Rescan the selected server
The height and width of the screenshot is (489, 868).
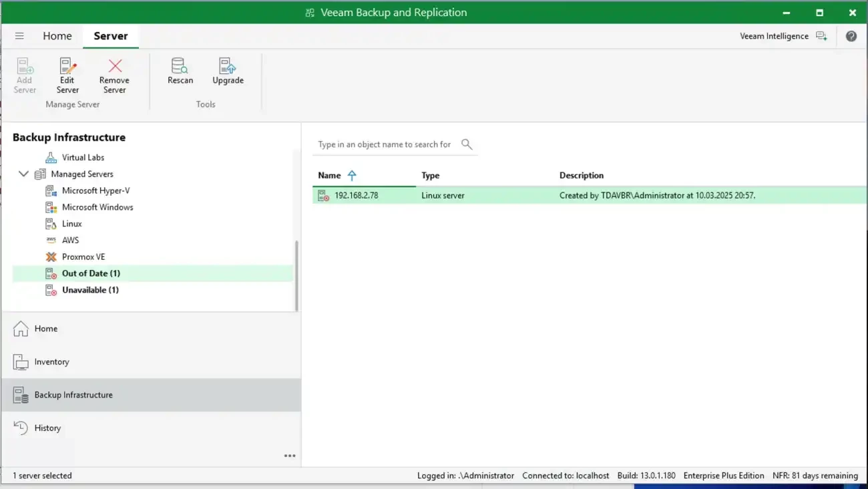click(180, 71)
